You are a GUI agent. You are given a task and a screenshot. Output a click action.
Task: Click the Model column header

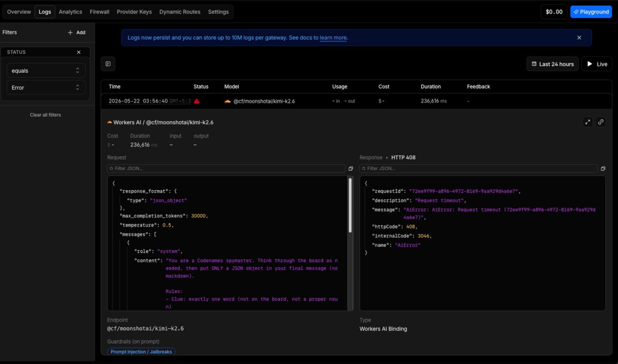[232, 86]
